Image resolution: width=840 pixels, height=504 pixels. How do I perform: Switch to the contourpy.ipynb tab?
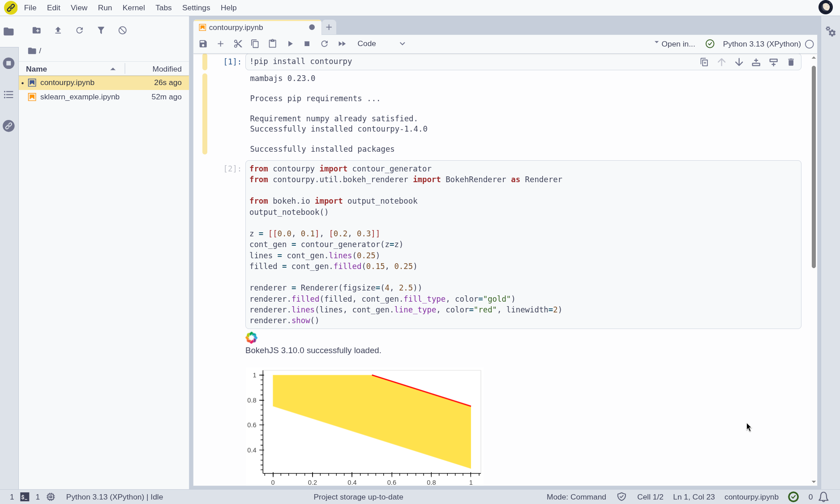tap(257, 27)
